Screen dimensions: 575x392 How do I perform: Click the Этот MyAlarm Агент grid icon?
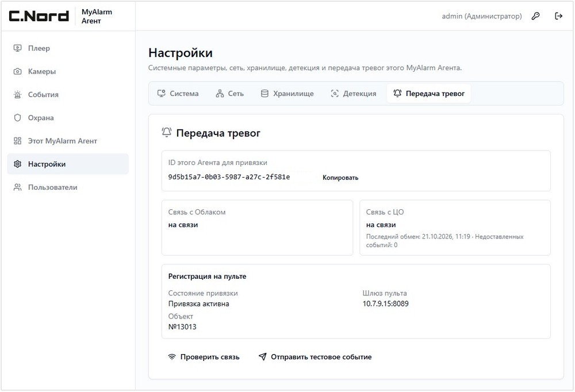coord(18,141)
